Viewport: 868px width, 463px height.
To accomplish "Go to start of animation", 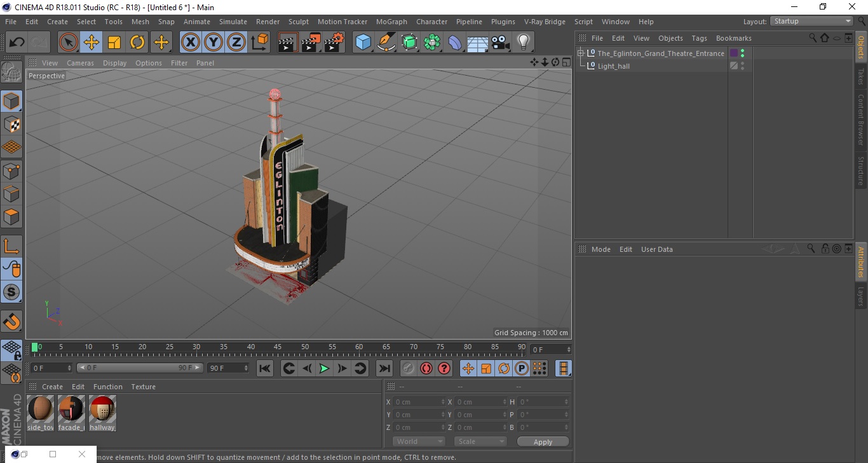I will point(265,368).
